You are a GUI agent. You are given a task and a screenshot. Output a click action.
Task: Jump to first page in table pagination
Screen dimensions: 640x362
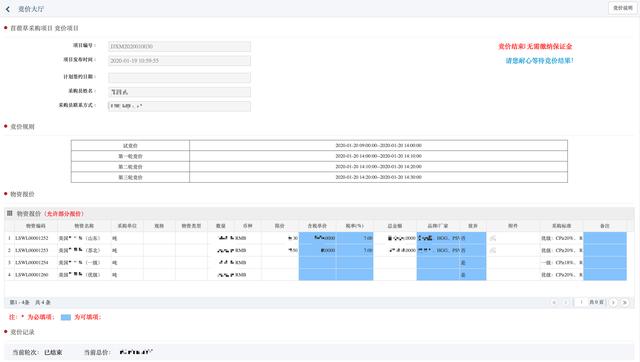click(x=554, y=302)
